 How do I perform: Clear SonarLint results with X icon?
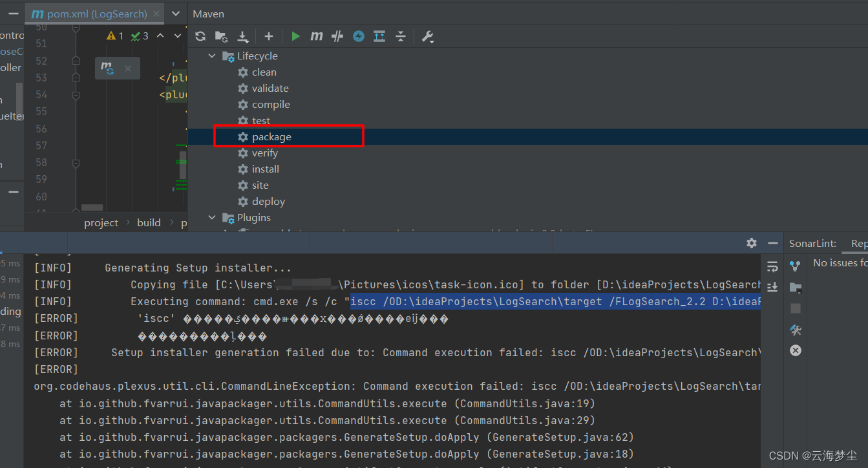(x=796, y=350)
